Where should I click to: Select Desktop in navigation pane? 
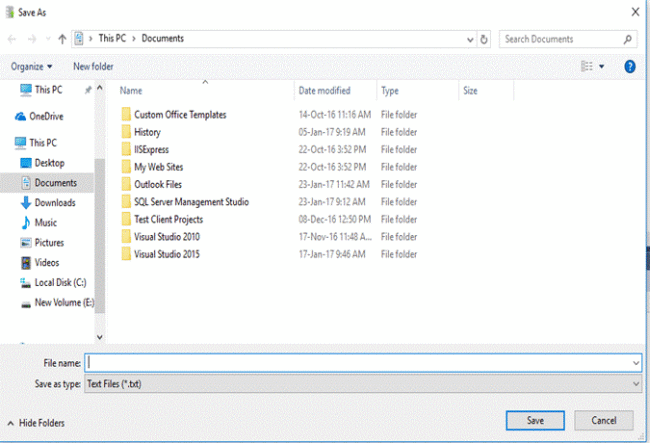[42, 163]
